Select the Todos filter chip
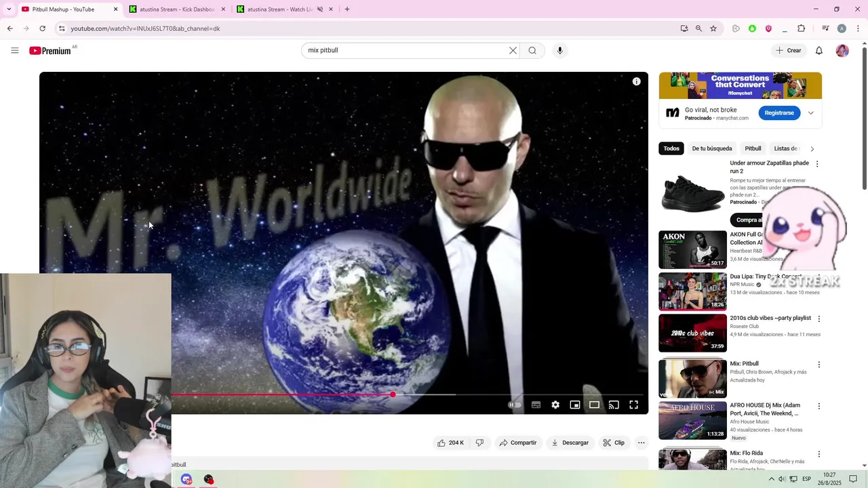The height and width of the screenshot is (488, 868). 671,148
